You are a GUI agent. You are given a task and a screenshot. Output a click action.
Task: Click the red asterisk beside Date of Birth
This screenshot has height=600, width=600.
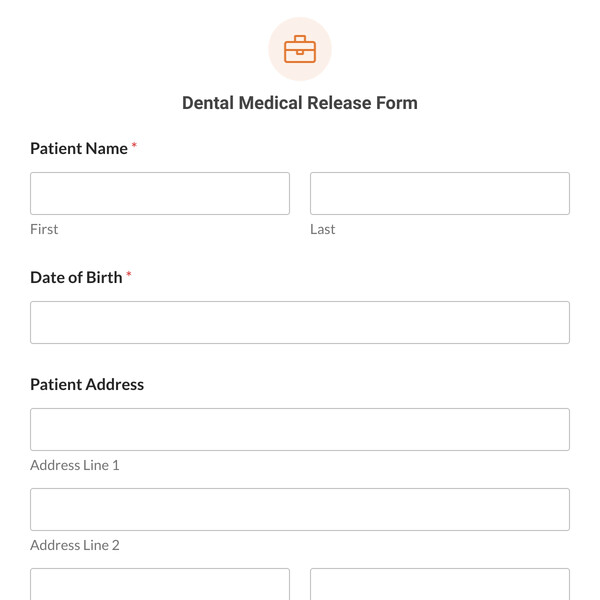[129, 276]
